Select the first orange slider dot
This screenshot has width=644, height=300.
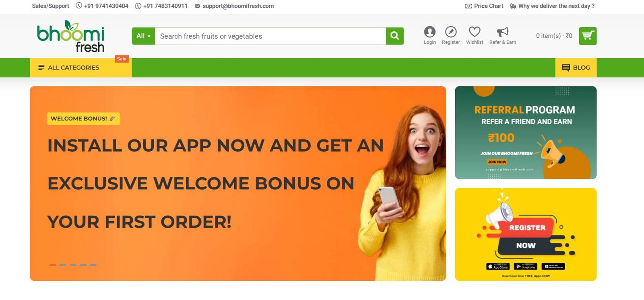[x=53, y=265]
